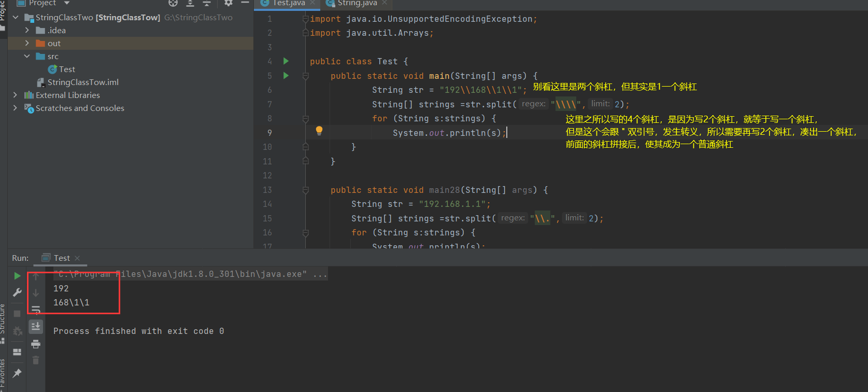Click StringClassTwo project root label

pos(64,17)
